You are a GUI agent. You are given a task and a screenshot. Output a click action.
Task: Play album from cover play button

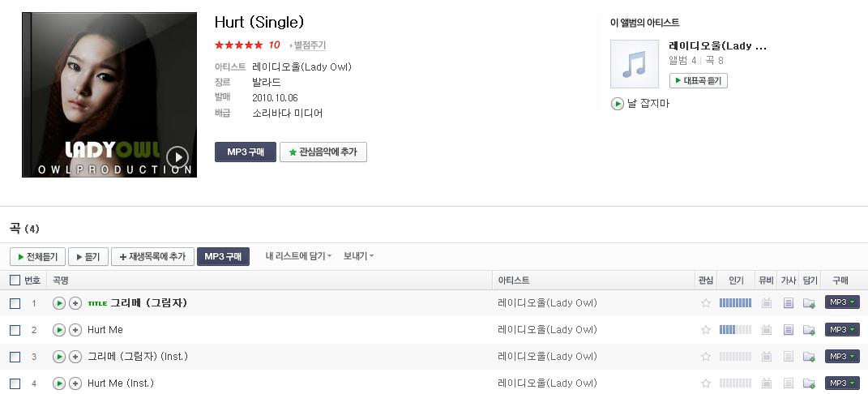(x=177, y=157)
